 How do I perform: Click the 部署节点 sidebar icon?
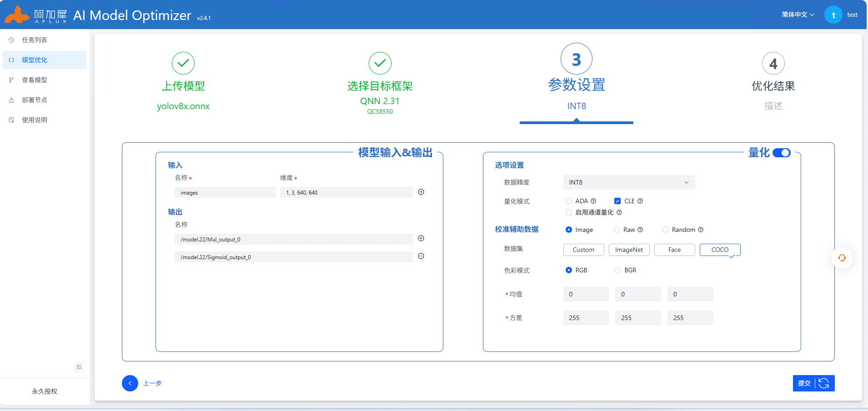point(11,100)
